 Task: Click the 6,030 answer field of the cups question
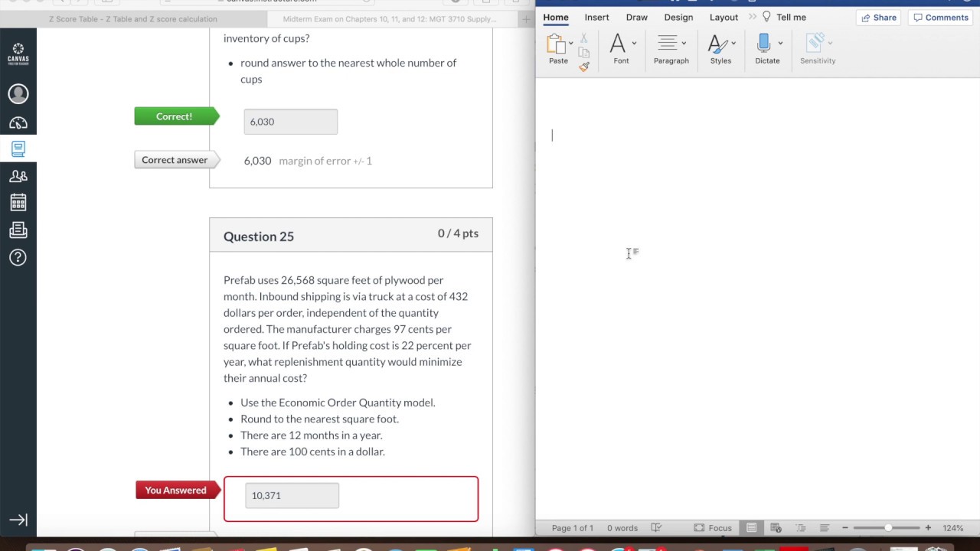[291, 122]
